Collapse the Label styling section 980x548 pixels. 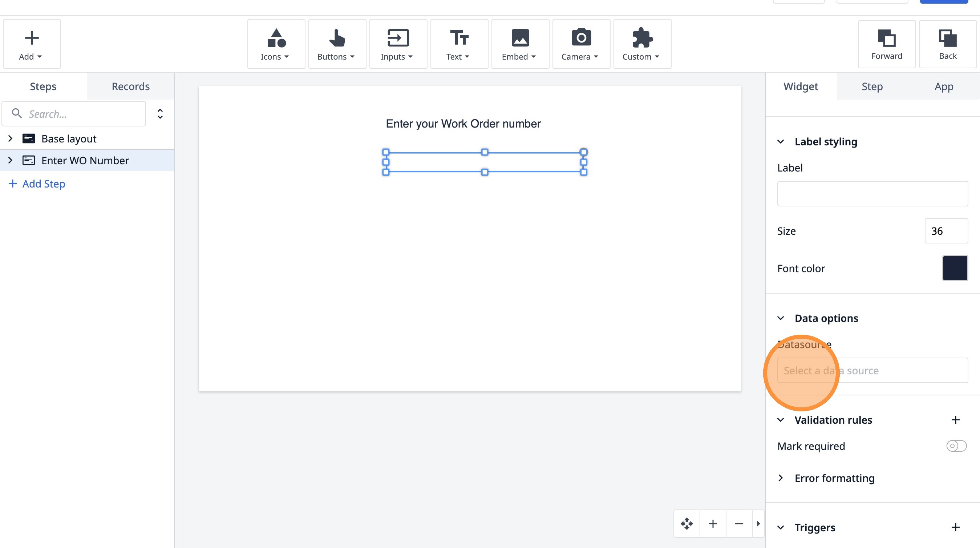[x=781, y=142]
